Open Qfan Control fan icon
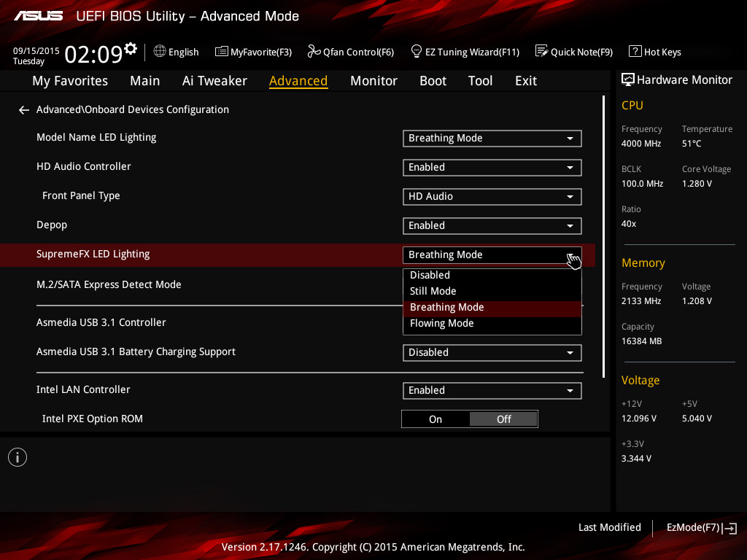This screenshot has width=747, height=560. click(314, 51)
